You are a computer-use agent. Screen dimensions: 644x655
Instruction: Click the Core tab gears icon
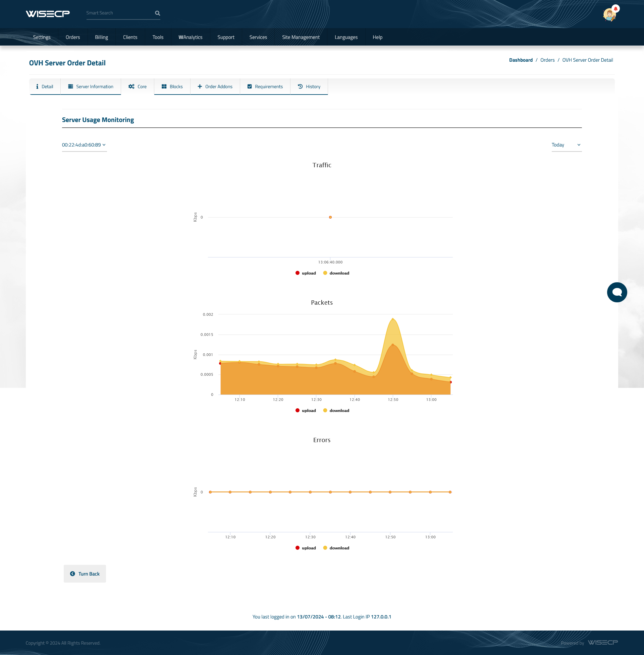tap(131, 86)
